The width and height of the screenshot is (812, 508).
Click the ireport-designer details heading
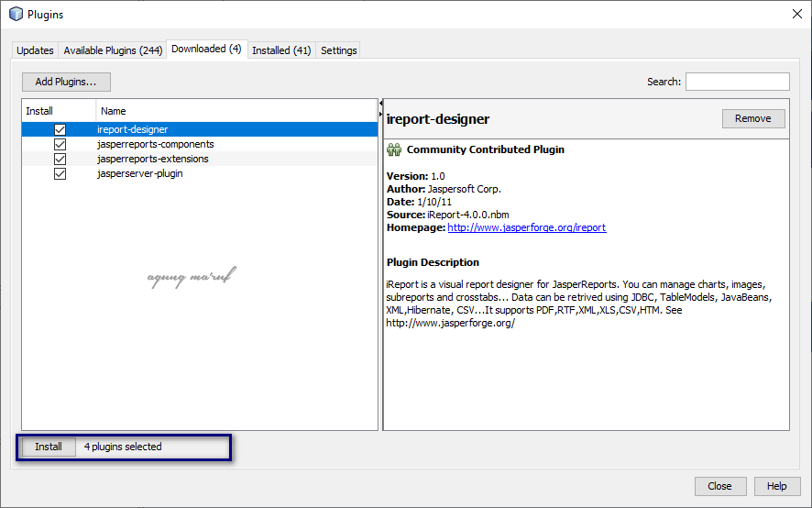click(437, 119)
